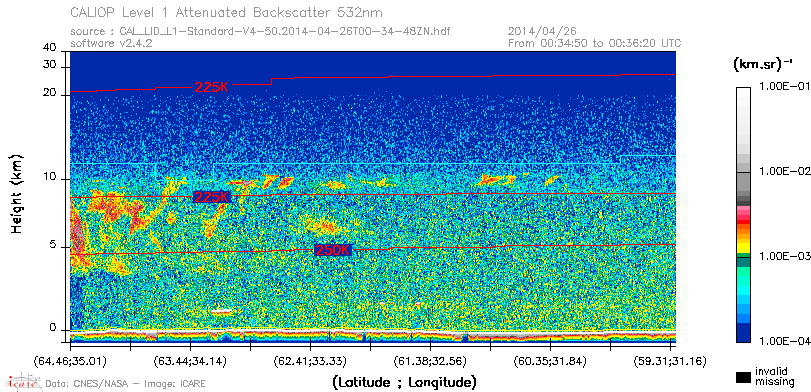The width and height of the screenshot is (811, 392).
Task: Click the Data: CNES/NASA - Image: ICARE credit
Action: coord(125,384)
